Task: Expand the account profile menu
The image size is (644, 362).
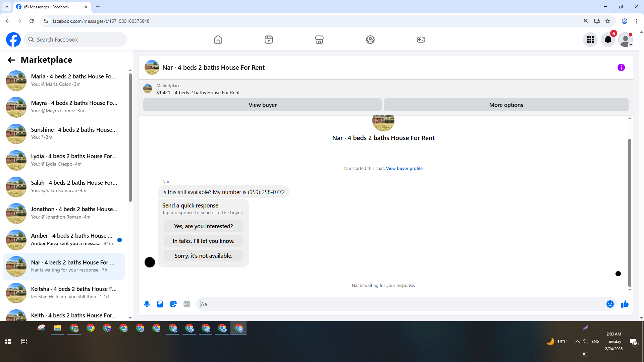Action: pos(626,40)
